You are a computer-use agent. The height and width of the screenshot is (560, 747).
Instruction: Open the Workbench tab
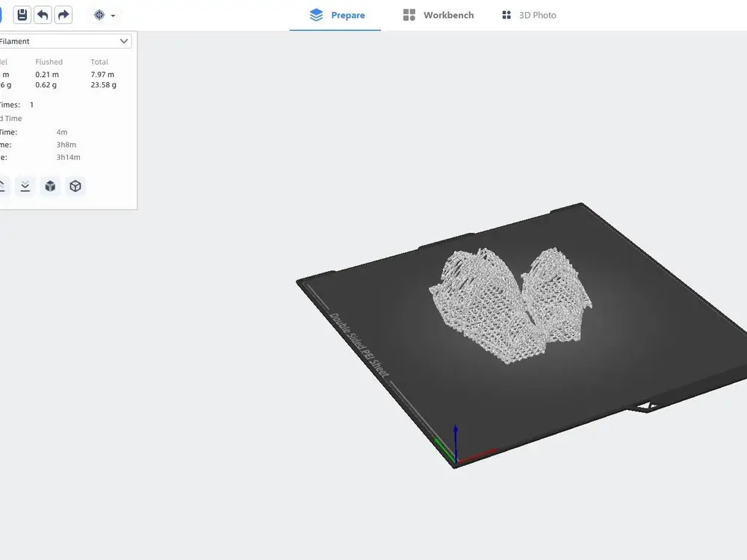[x=438, y=15]
